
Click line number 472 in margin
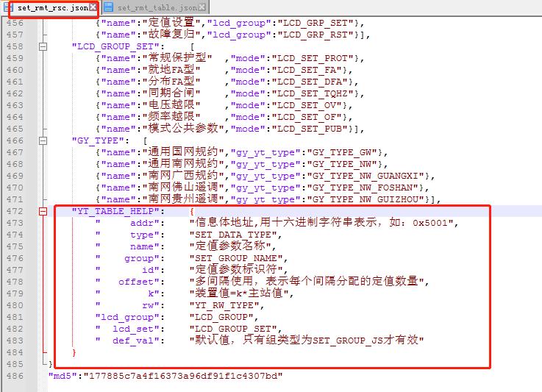pos(15,211)
